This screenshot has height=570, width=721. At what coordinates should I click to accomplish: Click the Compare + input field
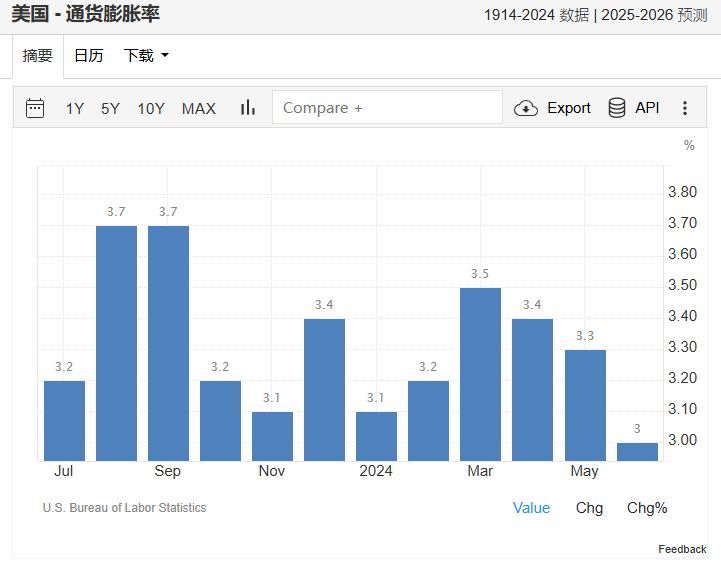387,108
